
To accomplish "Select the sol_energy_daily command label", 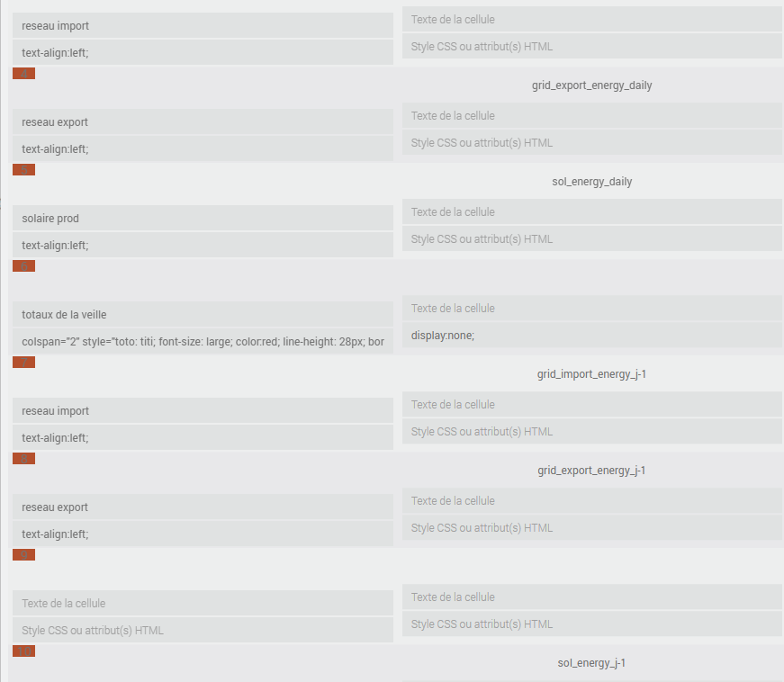I will [591, 182].
